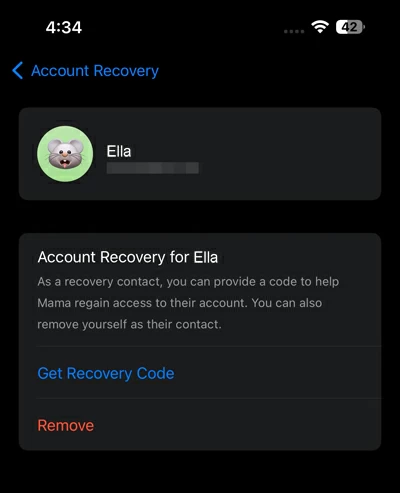
Task: Tap the empty area right of Remove
Action: (x=237, y=425)
